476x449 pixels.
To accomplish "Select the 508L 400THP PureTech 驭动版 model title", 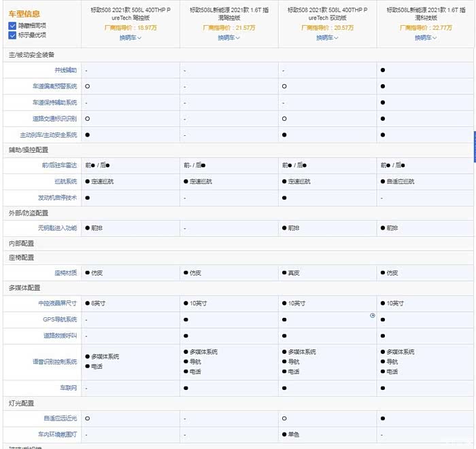I will coord(327,14).
